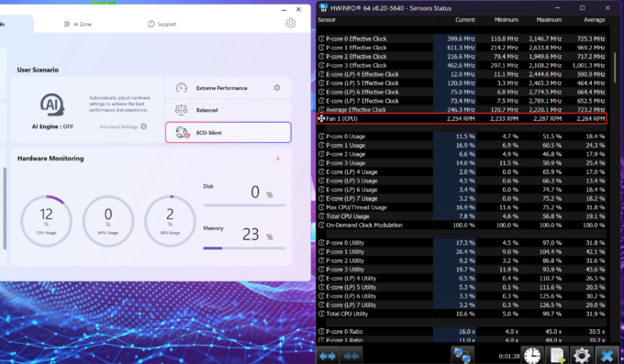624x364 pixels.
Task: Click the HWiNFO collapse arrows icon
Action: [x=351, y=356]
